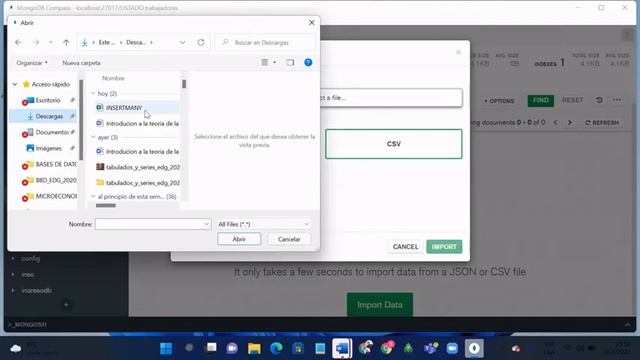Refresh the Descargas folder view
The height and width of the screenshot is (360, 640).
tap(201, 42)
